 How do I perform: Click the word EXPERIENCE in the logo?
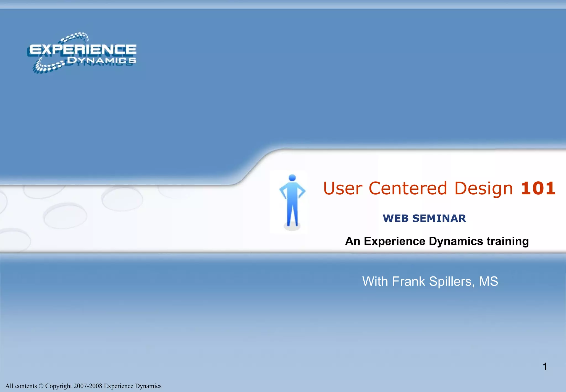click(83, 50)
